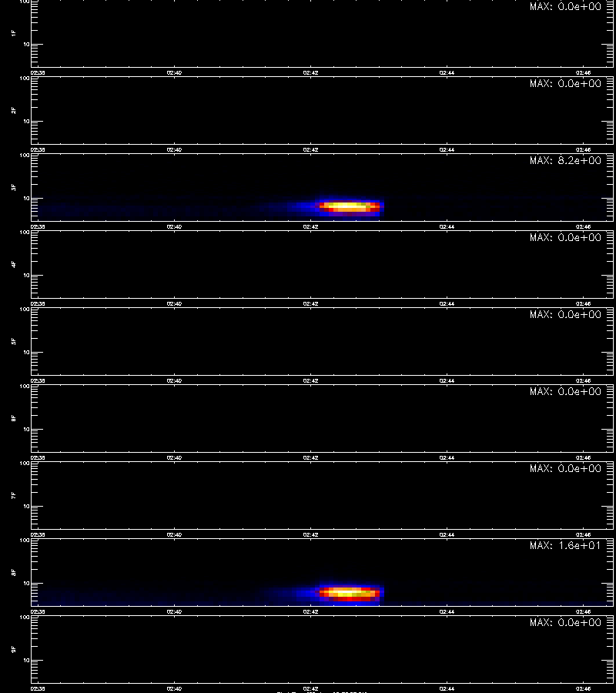Click the MAX: 1.6e+01 readout in panel 8F
Screen dimensions: 616x693
tap(565, 545)
